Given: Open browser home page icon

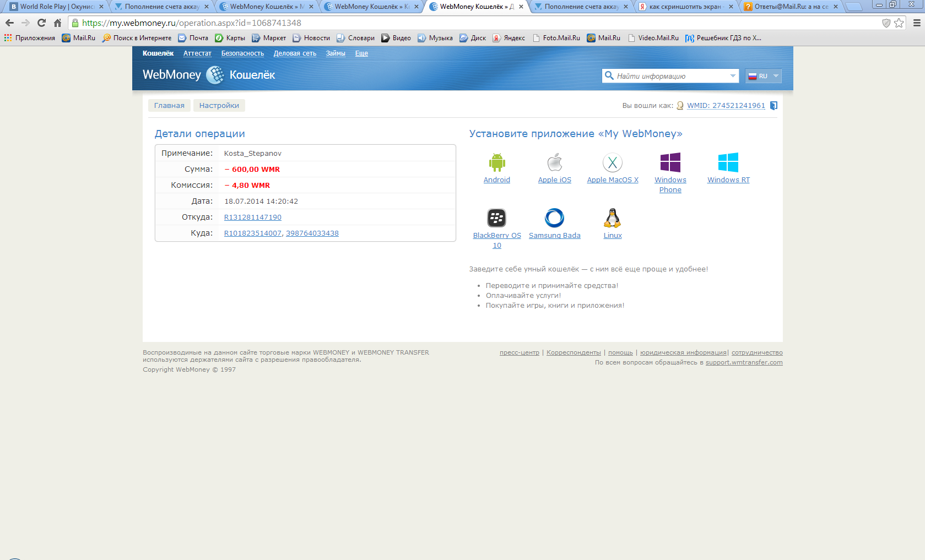Looking at the screenshot, I should tap(57, 23).
